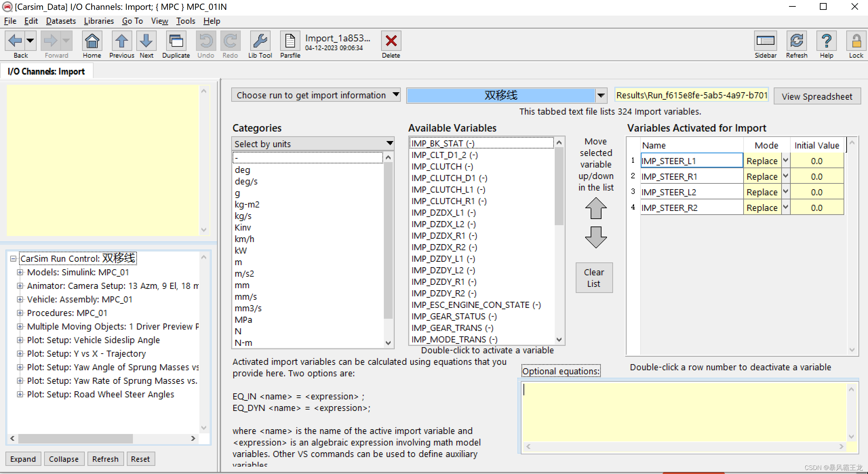Expand the Vehicle: Assembly: MPC_01 node

click(x=20, y=299)
